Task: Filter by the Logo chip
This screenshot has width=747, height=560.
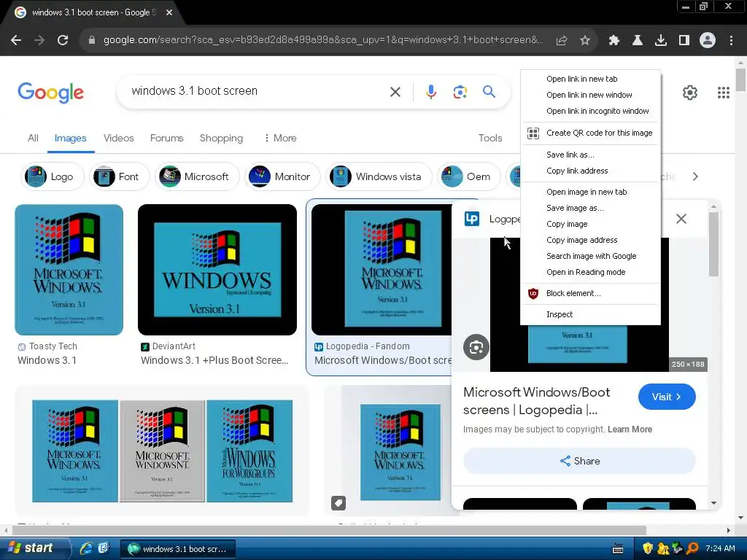Action: [x=53, y=176]
